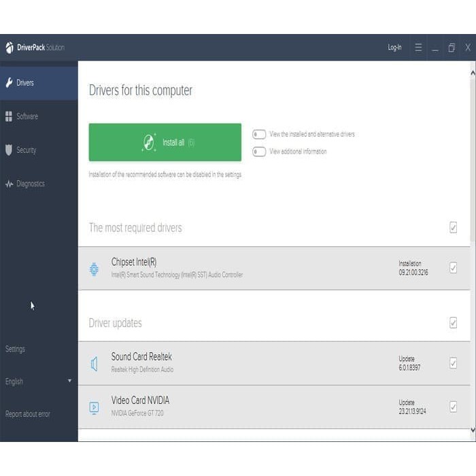
Task: Click the green Install all button
Action: [x=165, y=142]
